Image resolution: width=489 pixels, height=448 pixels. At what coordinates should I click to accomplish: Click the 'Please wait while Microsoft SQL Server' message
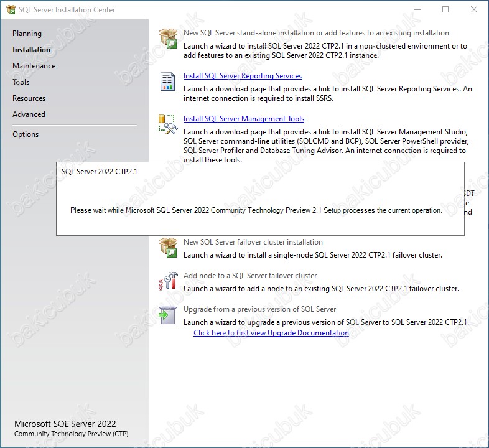[x=256, y=210]
